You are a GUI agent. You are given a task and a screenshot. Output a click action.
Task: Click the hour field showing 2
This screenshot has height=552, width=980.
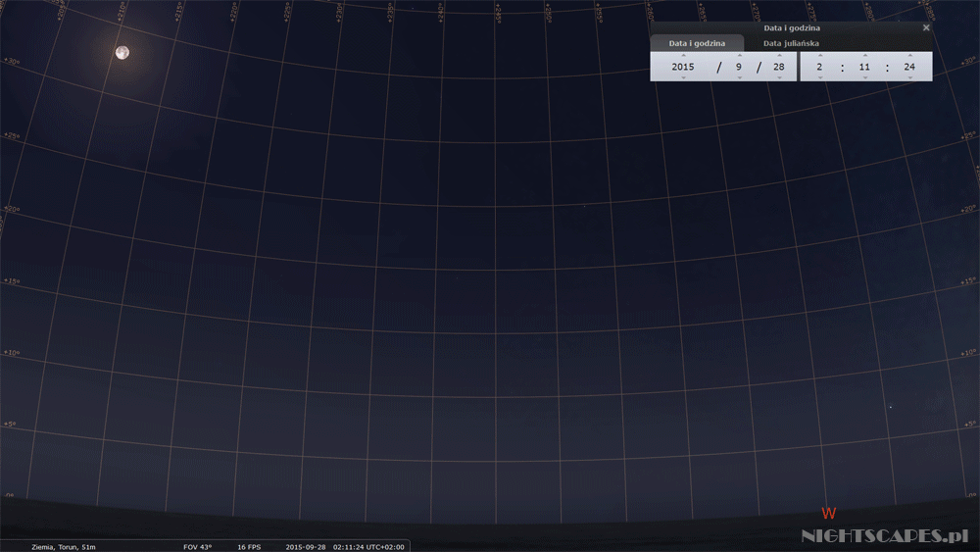pos(819,67)
